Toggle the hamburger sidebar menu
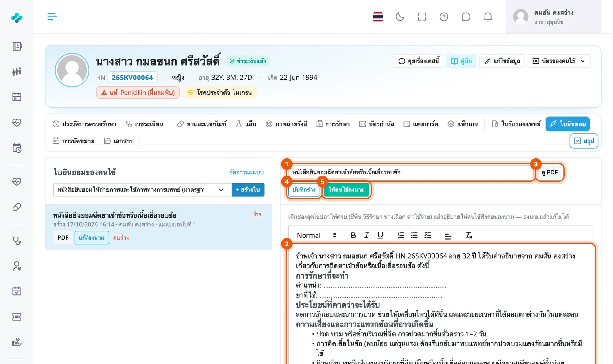Viewport: 613px width, 364px height. pyautogui.click(x=52, y=17)
